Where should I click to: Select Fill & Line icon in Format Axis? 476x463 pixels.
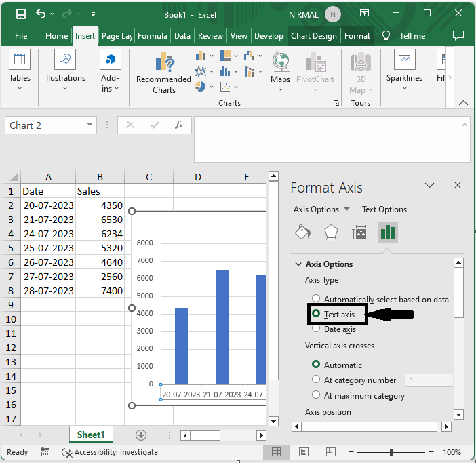pyautogui.click(x=302, y=233)
